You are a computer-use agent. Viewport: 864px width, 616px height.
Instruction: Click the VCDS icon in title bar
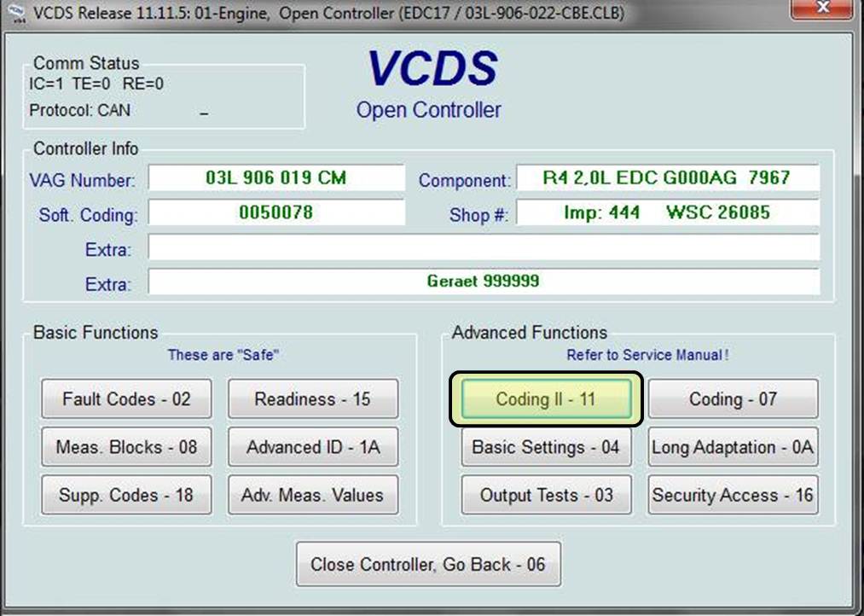coord(17,13)
